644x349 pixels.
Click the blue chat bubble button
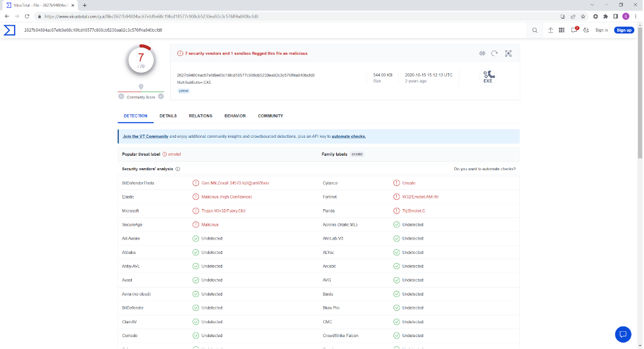coord(623,334)
